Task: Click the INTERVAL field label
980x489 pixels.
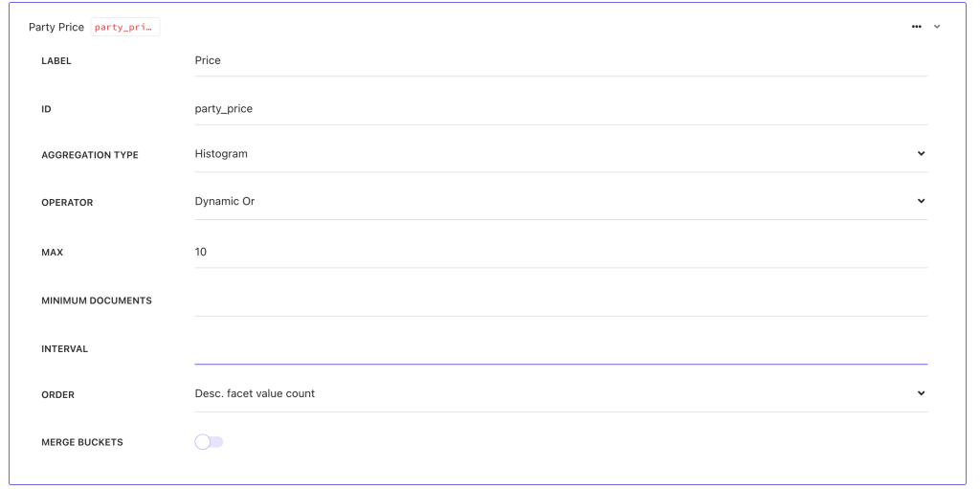Action: [65, 349]
